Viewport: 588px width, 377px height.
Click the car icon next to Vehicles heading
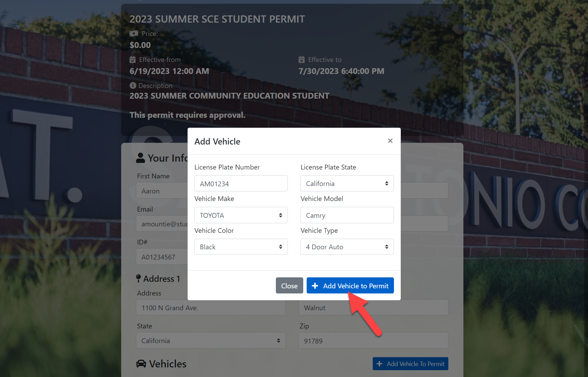coord(141,364)
